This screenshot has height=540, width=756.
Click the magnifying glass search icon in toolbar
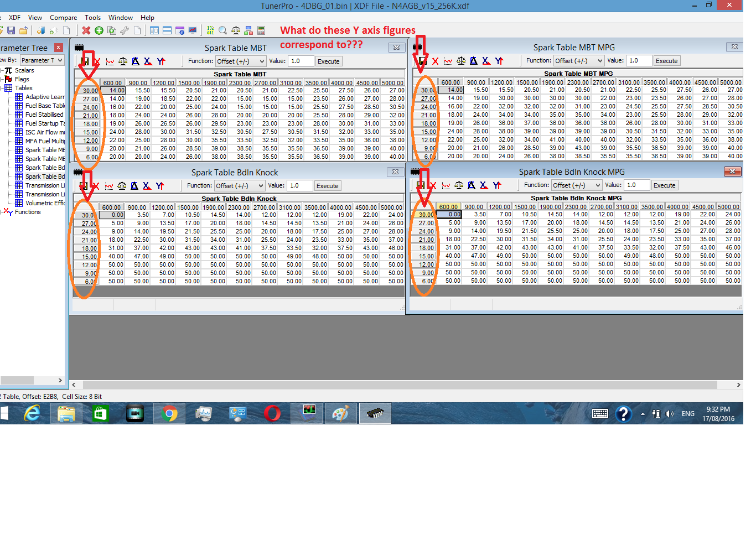(x=222, y=30)
